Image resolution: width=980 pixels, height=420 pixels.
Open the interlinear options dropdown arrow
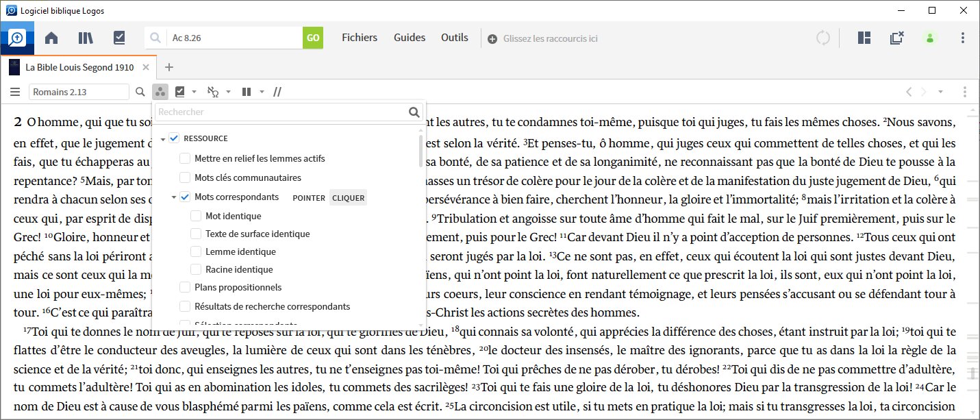tap(228, 92)
